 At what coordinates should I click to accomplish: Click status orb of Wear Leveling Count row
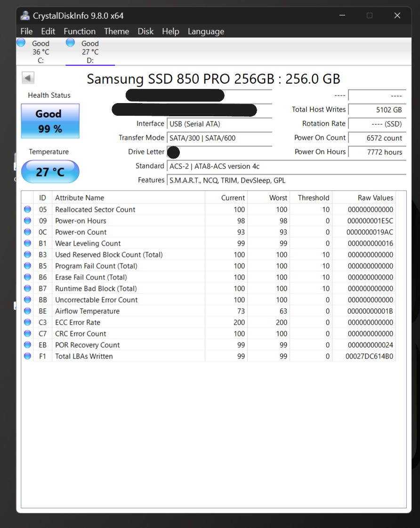point(28,243)
